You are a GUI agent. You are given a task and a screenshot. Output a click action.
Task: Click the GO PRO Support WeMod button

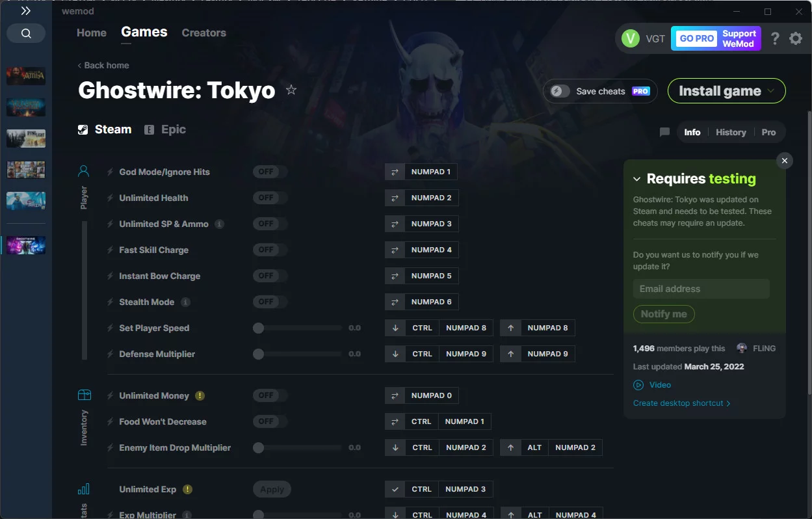point(716,38)
